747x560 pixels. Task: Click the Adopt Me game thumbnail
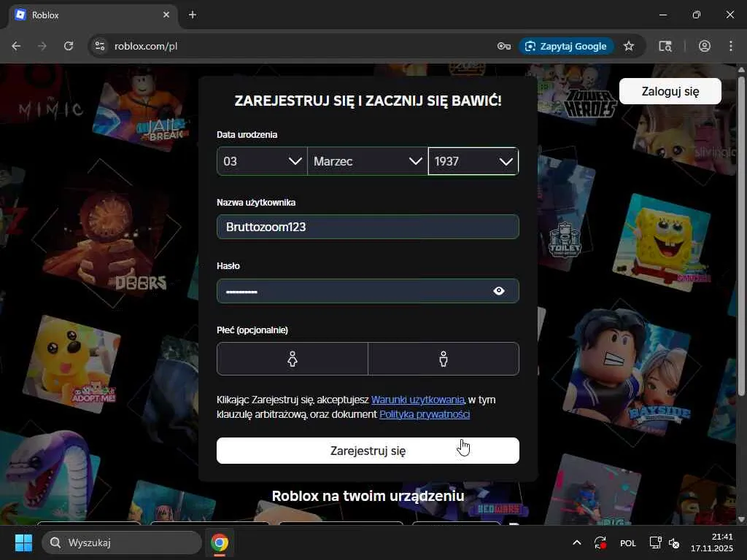coord(71,365)
